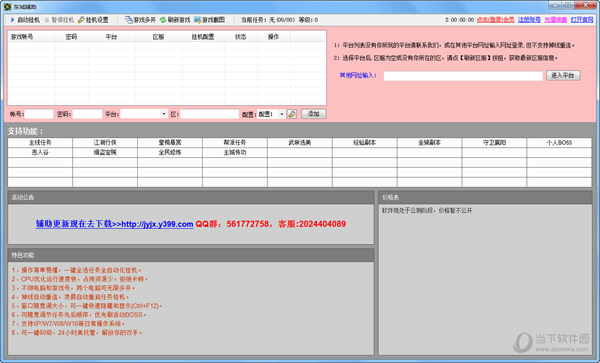This screenshot has width=600, height=363.
Task: Click the 进入平台 button
Action: tap(563, 75)
